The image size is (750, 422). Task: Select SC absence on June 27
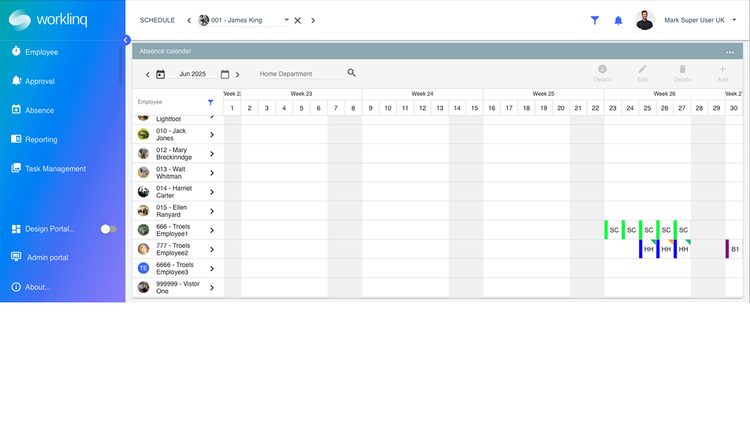(x=682, y=230)
